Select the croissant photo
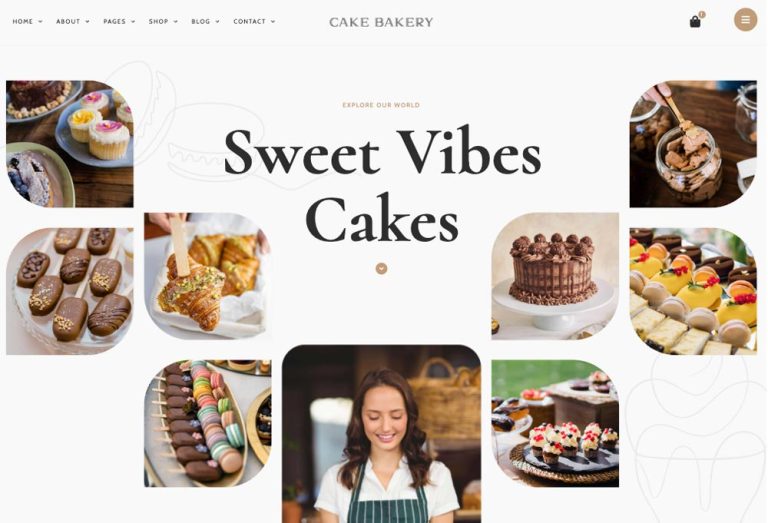The width and height of the screenshot is (768, 523). click(208, 276)
